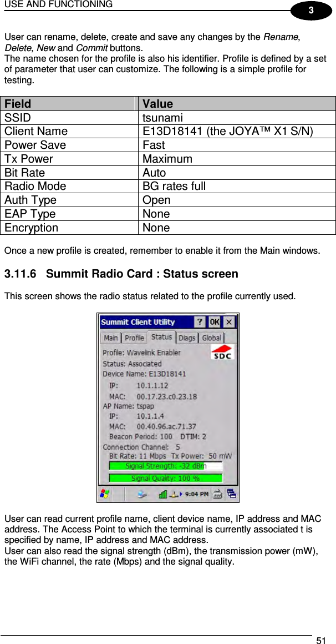Click the SDC logo in Status tab
Viewport: 336px width, 644px height.
tap(222, 353)
